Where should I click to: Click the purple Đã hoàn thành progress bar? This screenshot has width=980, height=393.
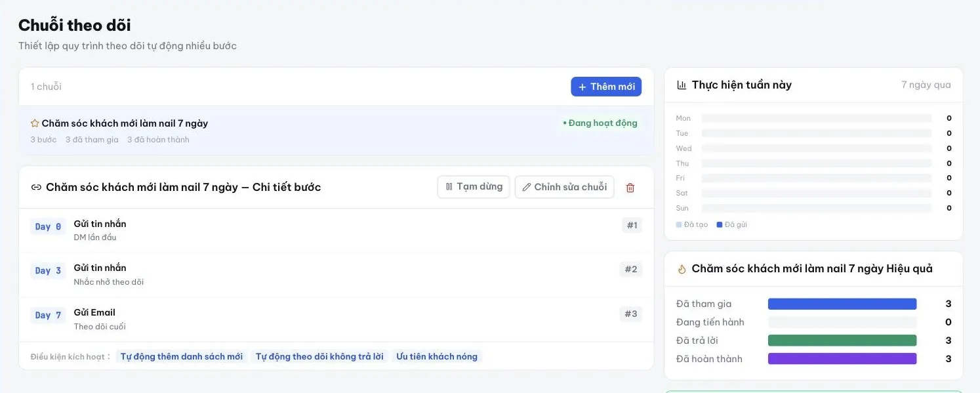tap(842, 359)
